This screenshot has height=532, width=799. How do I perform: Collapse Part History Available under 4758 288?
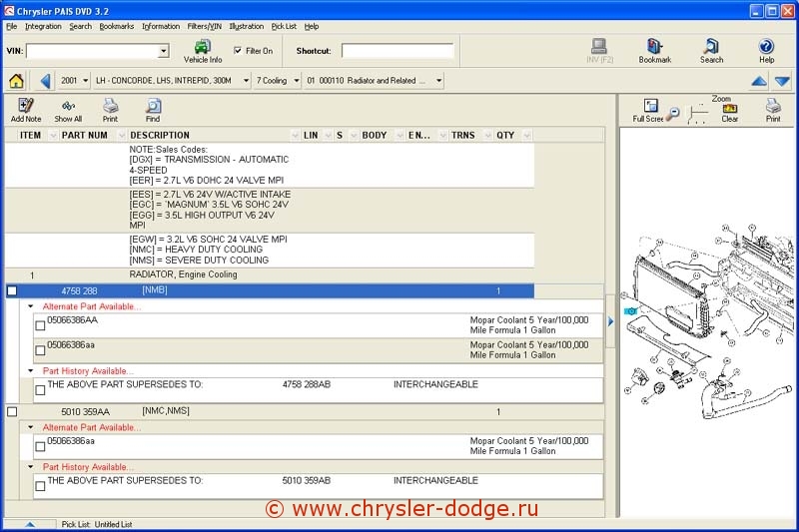(31, 371)
